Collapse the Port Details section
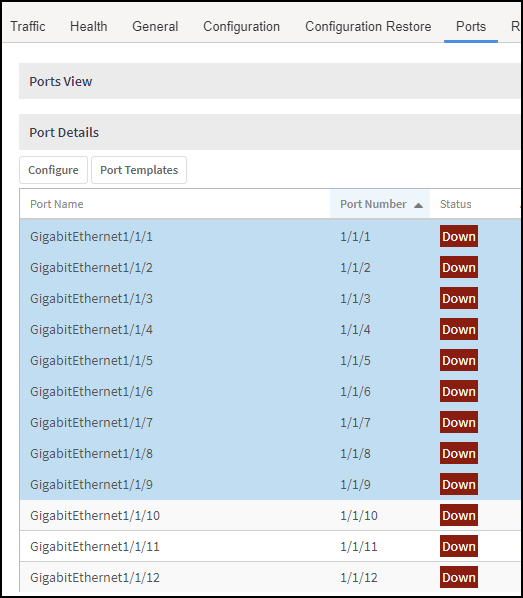This screenshot has height=598, width=523. 269,132
